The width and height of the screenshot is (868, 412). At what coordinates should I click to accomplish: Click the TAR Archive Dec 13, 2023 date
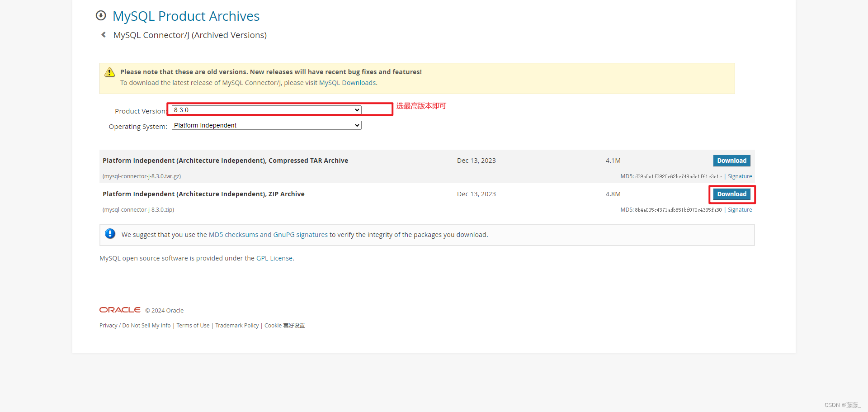(476, 161)
